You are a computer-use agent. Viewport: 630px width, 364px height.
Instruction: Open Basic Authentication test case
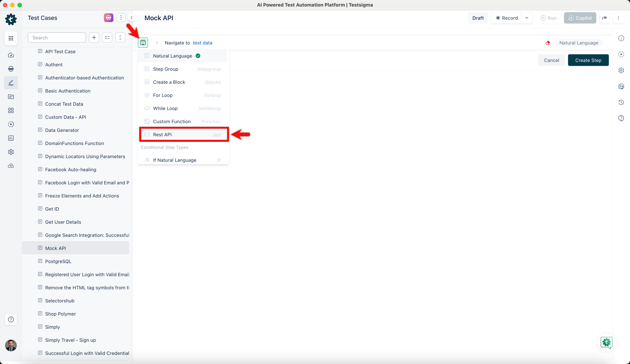point(68,91)
